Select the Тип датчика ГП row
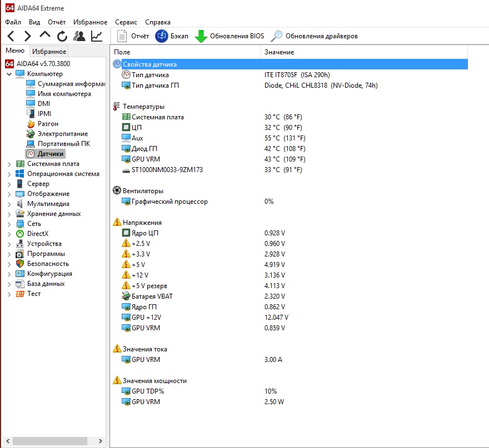This screenshot has height=448, width=489. point(290,85)
